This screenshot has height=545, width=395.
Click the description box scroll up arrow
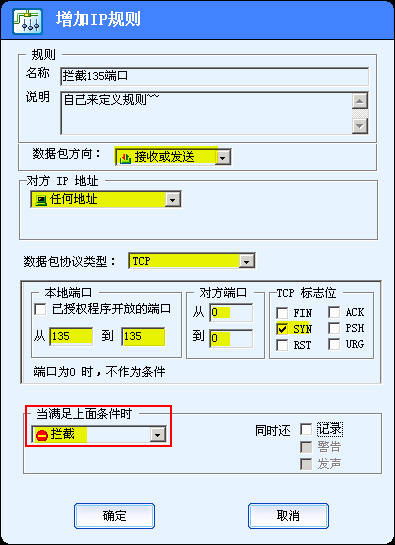360,101
